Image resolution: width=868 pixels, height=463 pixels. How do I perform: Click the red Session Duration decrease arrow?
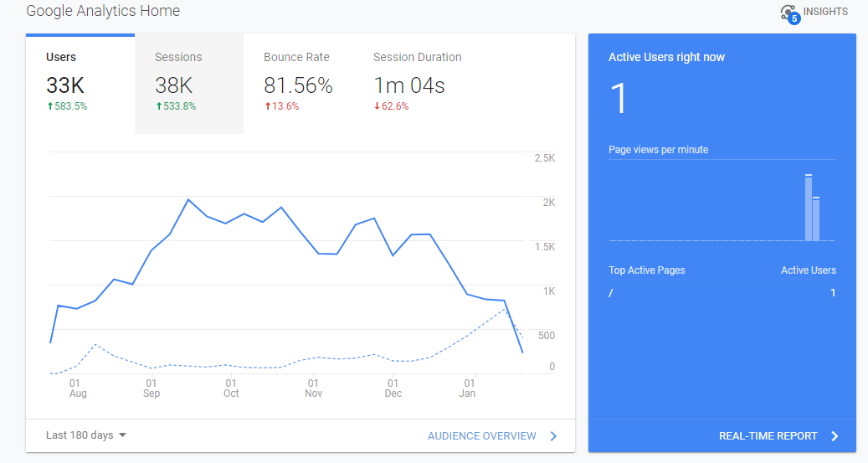(377, 105)
